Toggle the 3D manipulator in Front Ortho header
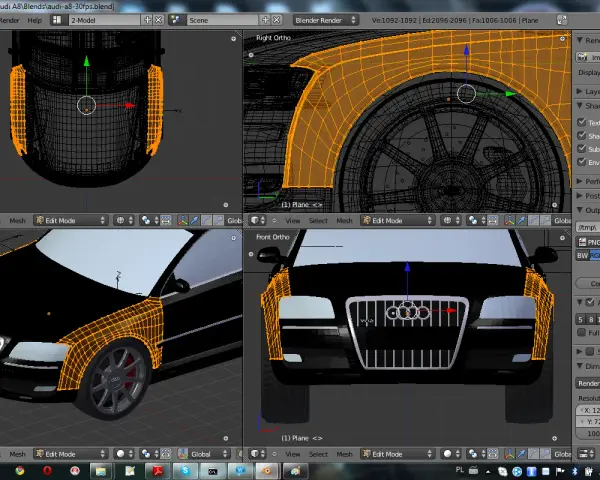Screen dimensions: 600x480 tap(510, 454)
